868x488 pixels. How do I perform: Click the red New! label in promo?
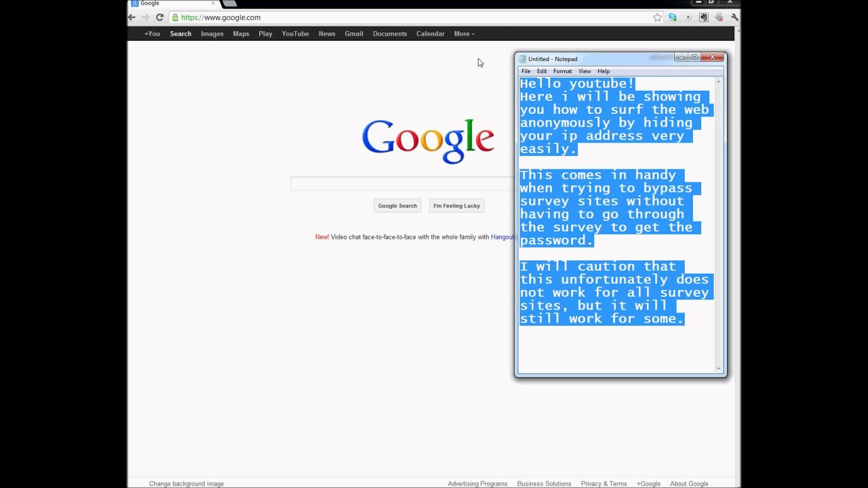tap(321, 237)
